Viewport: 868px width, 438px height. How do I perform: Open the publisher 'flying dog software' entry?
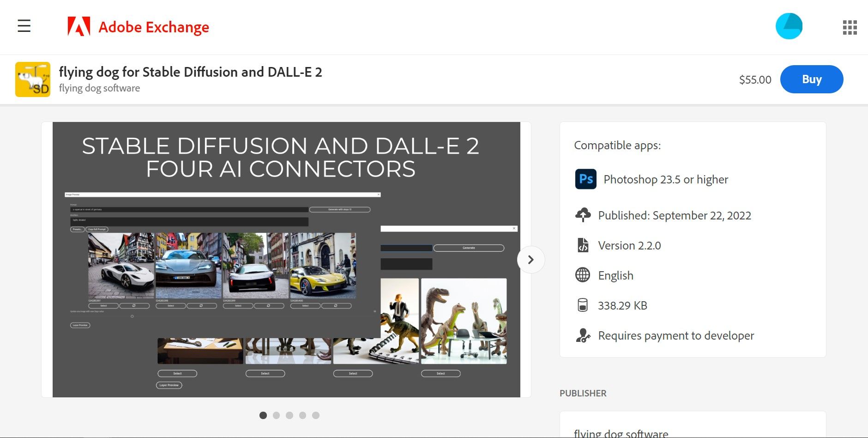[x=621, y=432]
